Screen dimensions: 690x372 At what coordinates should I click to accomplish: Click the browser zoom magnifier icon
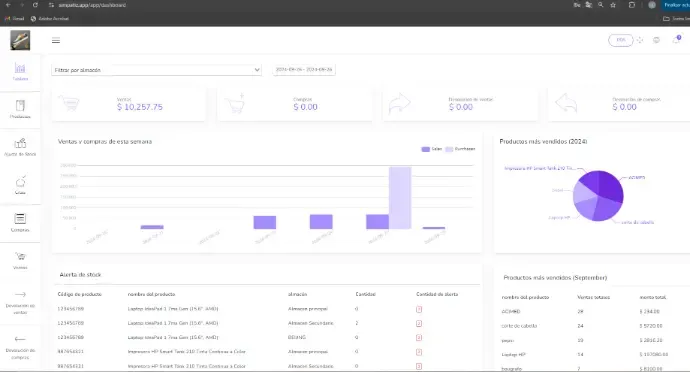pyautogui.click(x=601, y=5)
